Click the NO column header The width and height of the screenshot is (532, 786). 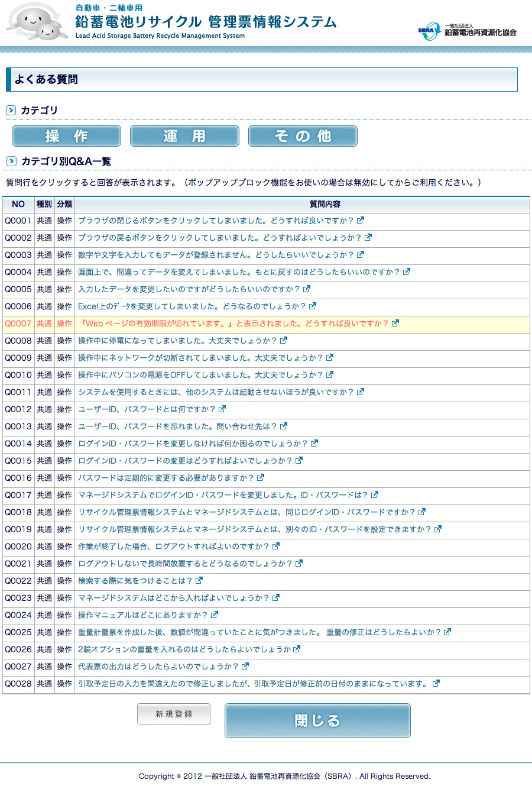tap(18, 204)
